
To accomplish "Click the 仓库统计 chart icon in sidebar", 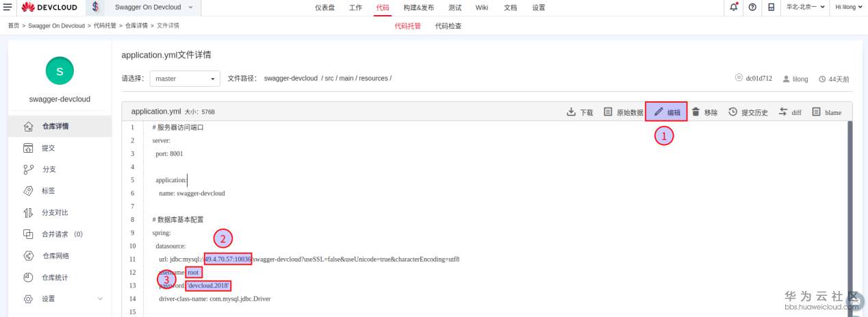I will tap(28, 277).
